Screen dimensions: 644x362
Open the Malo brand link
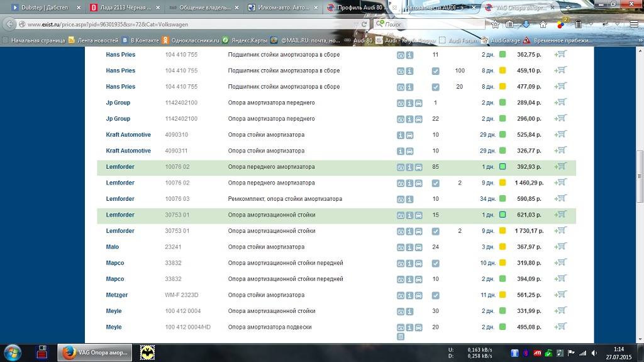[112, 247]
